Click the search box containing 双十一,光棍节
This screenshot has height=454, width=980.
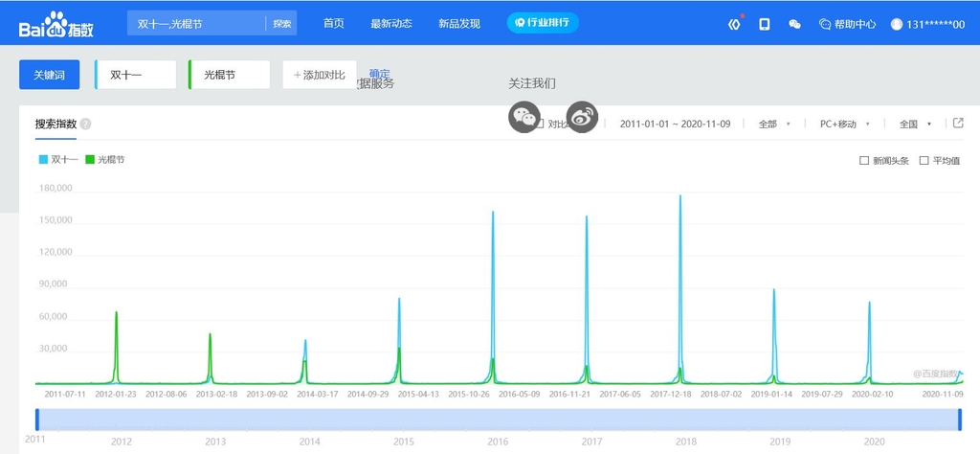(x=196, y=24)
